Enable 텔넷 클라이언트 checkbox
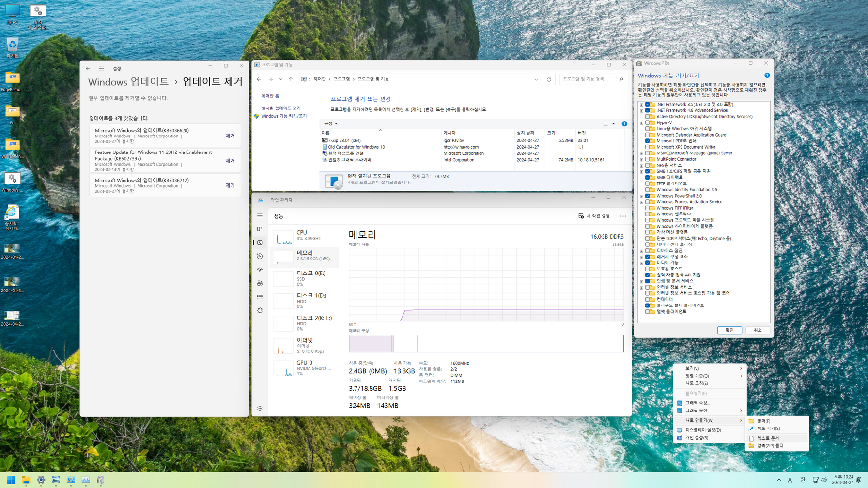 [648, 312]
